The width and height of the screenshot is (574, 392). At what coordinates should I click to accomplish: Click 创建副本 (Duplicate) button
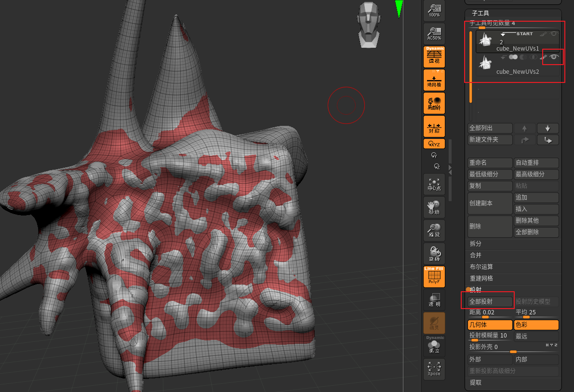(x=490, y=203)
